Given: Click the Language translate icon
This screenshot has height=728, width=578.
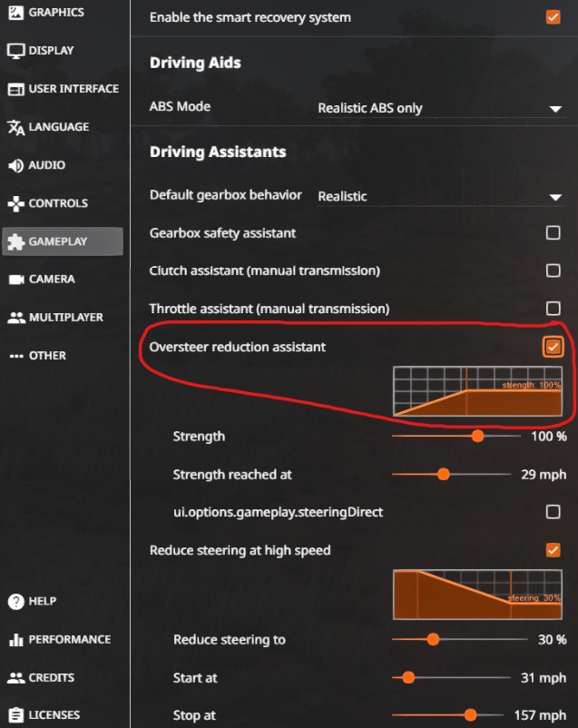Looking at the screenshot, I should 15,127.
